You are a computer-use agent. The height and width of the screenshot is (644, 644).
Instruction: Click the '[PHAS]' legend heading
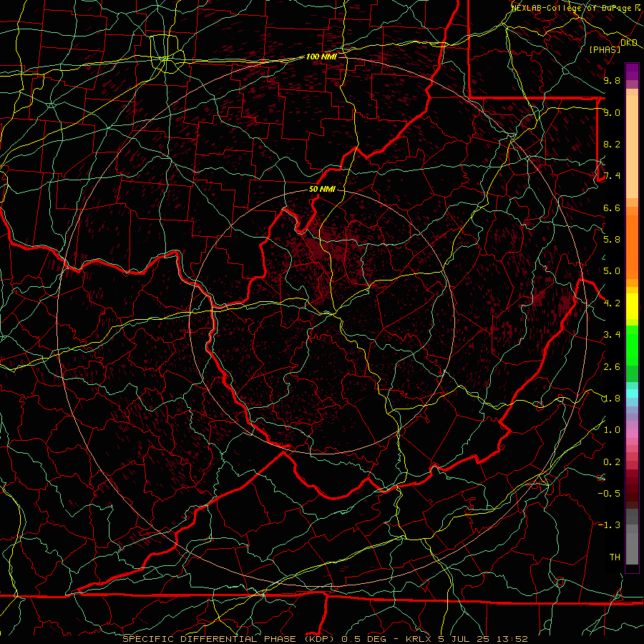pos(605,50)
